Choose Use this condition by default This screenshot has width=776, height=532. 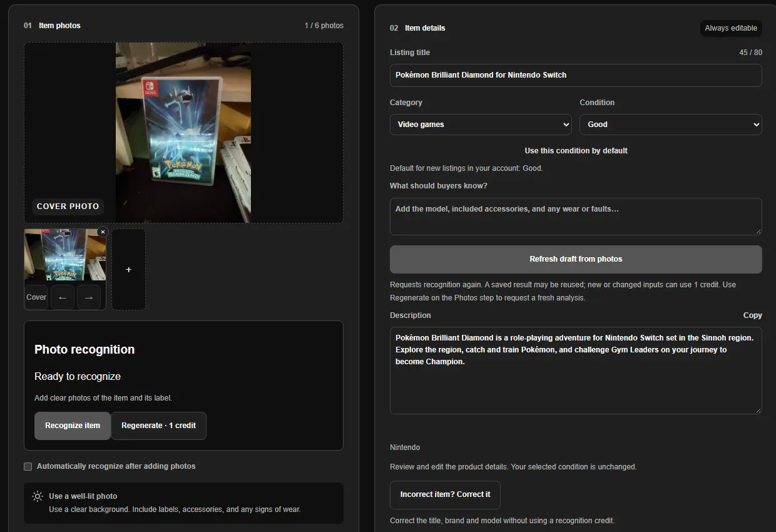tap(576, 151)
